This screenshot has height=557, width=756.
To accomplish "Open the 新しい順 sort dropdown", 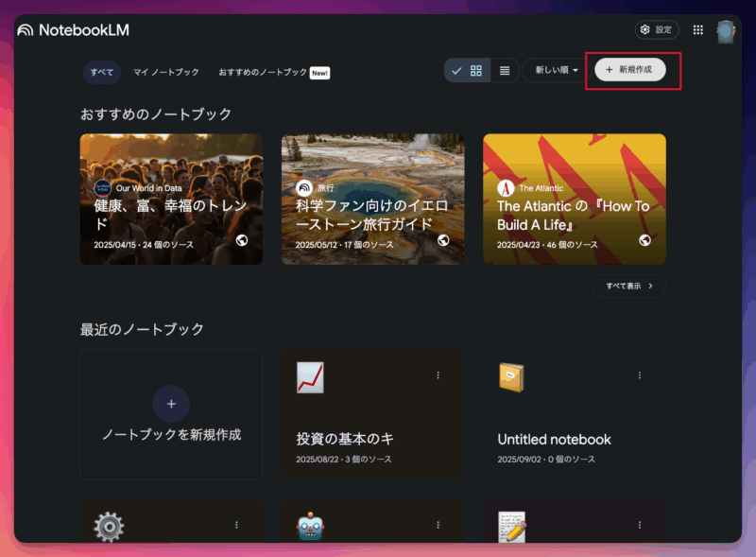I will point(556,71).
